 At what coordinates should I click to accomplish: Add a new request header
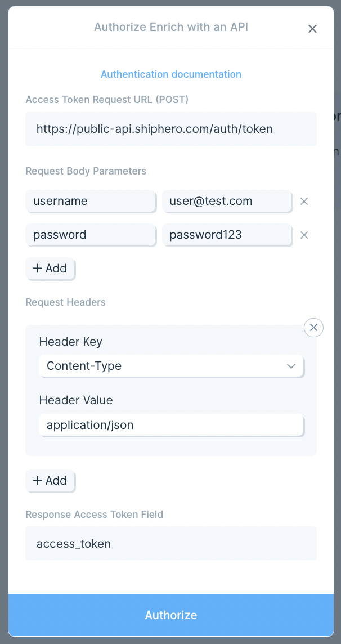(x=50, y=481)
